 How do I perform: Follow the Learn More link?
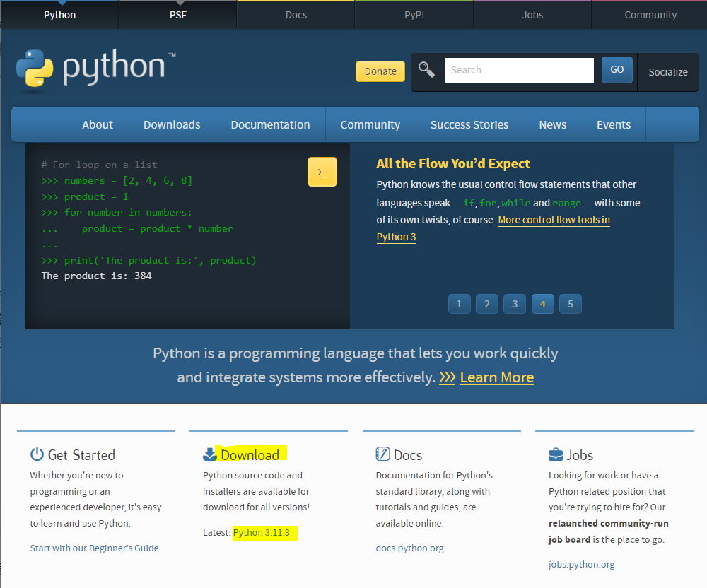click(x=496, y=377)
